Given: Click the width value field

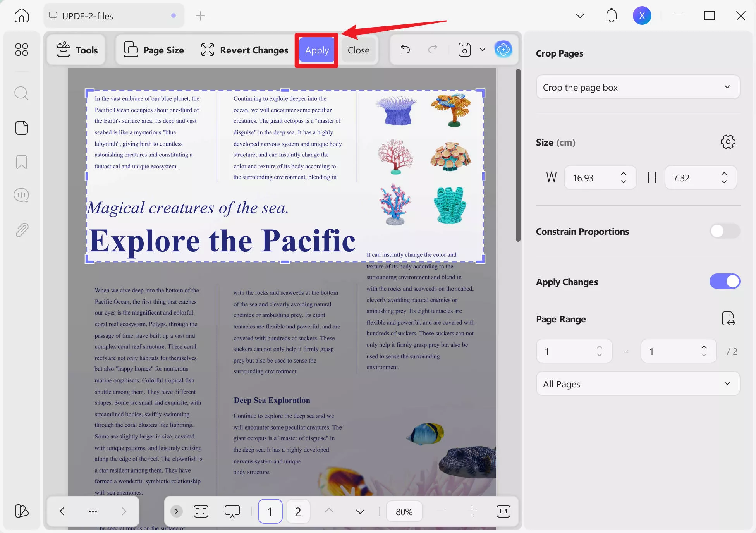Looking at the screenshot, I should coord(592,178).
